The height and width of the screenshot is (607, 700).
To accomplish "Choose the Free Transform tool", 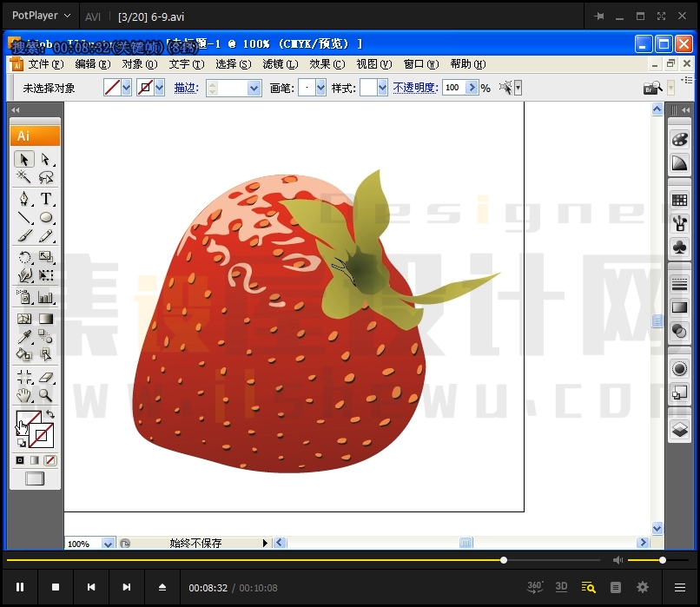I will 45,275.
